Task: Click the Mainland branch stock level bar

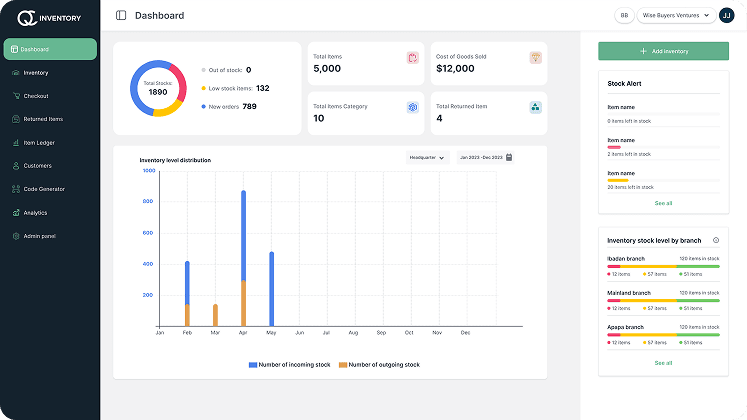Action: tap(663, 300)
